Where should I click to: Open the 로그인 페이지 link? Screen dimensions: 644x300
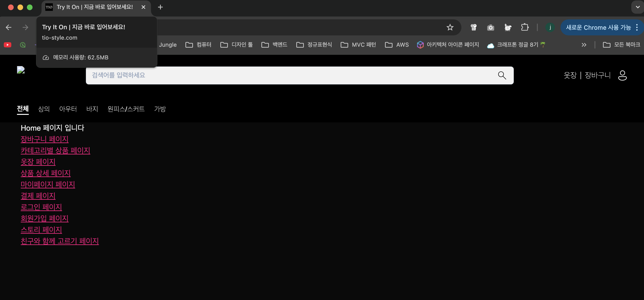41,207
